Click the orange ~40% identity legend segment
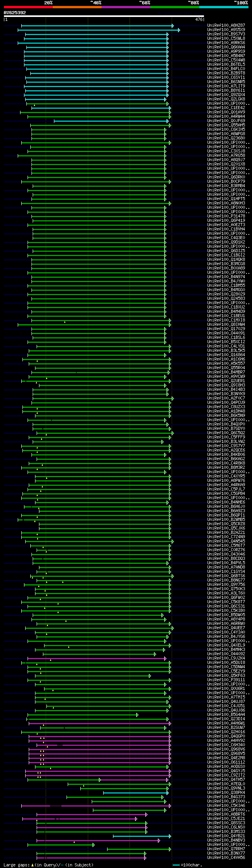The height and width of the screenshot is (868, 252). click(77, 7)
